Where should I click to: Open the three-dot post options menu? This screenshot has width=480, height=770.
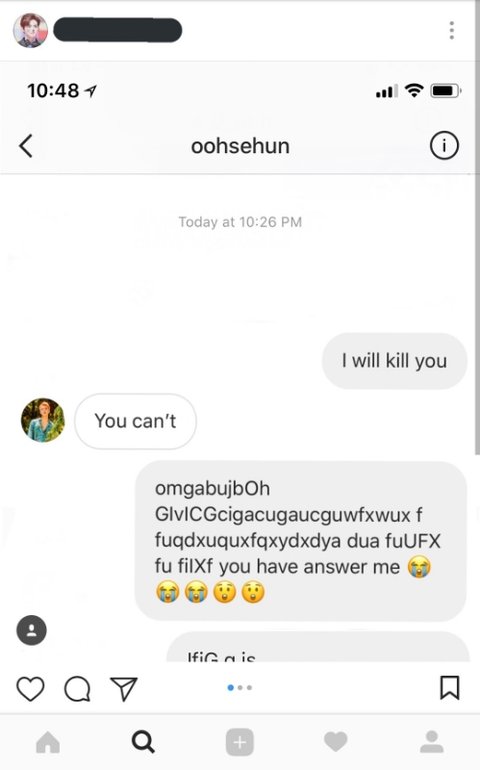point(452,30)
